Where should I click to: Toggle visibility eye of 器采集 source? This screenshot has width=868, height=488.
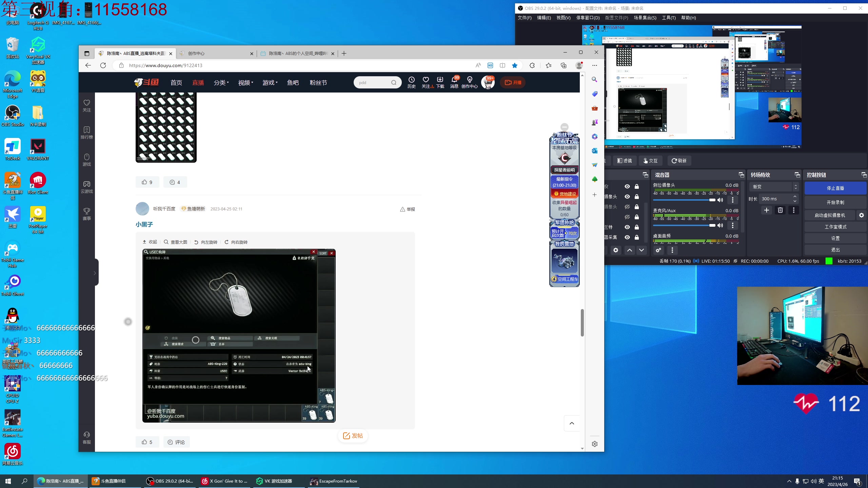coord(627,237)
